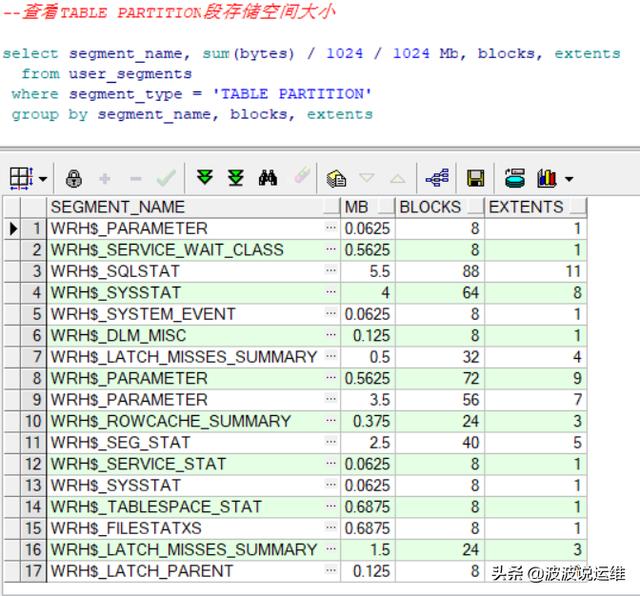Open ellipsis button in WRH$_ROWCACHE_SUMMARY row
Image resolution: width=640 pixels, height=596 pixels.
pyautogui.click(x=331, y=420)
